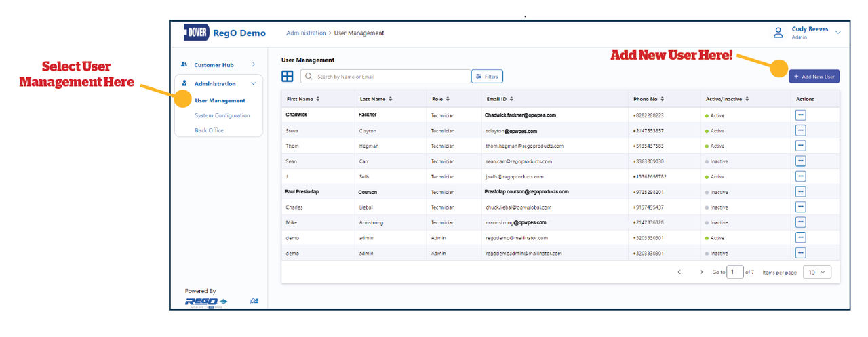Click last name Armstrong cell
Viewport: 868px width, 337px height.
click(x=371, y=222)
